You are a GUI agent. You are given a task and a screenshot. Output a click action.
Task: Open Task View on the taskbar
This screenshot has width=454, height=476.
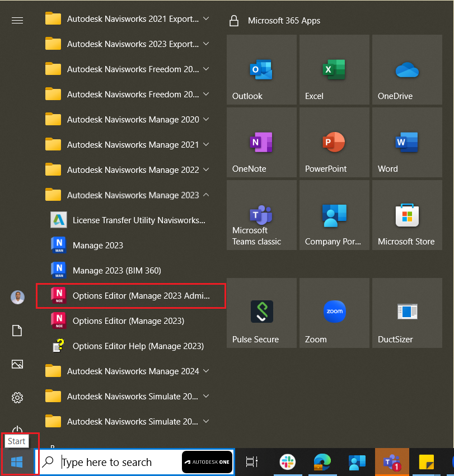tap(251, 462)
